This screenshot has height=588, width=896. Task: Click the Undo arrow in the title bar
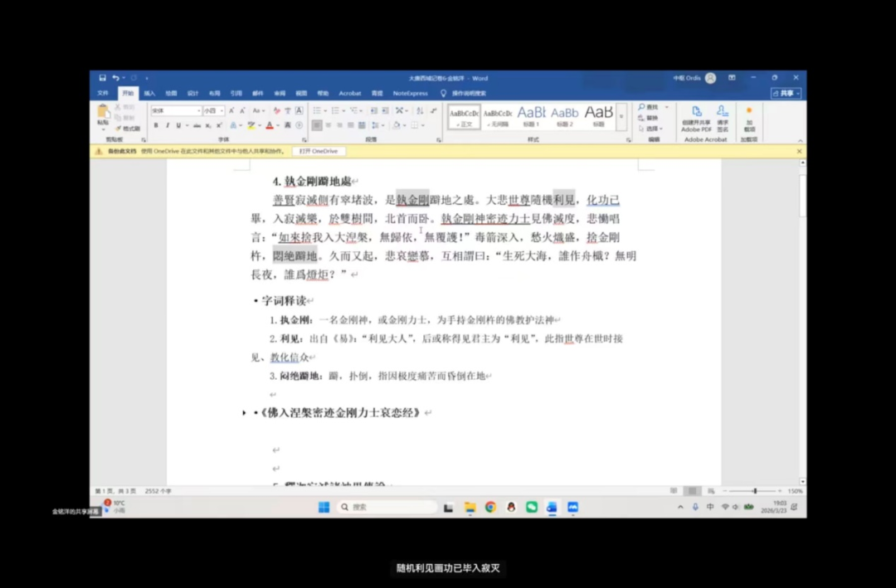tap(115, 78)
